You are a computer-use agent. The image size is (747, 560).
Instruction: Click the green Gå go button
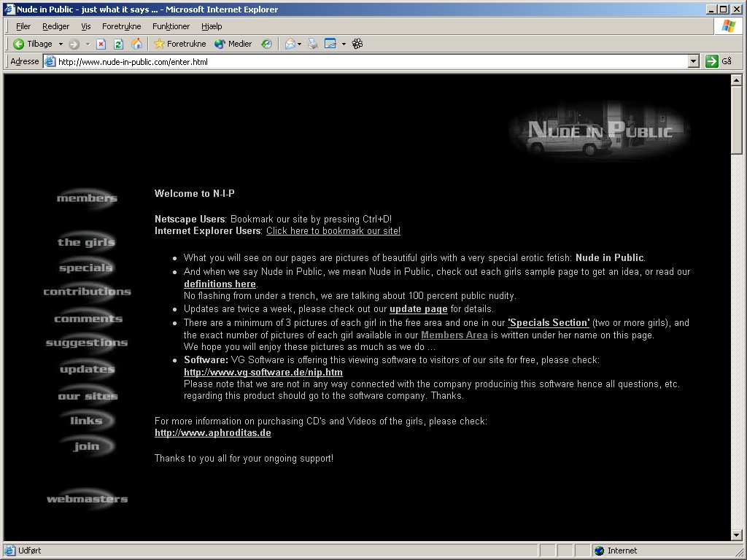click(x=719, y=61)
